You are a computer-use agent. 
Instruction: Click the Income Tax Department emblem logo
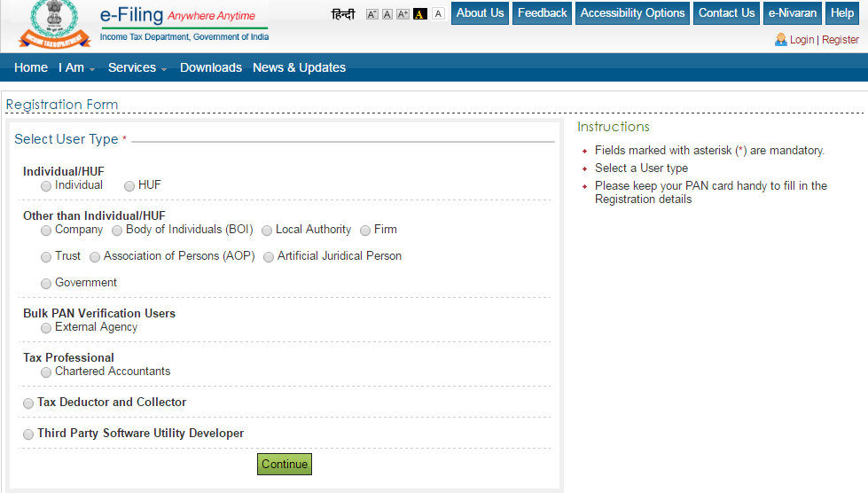tap(54, 25)
